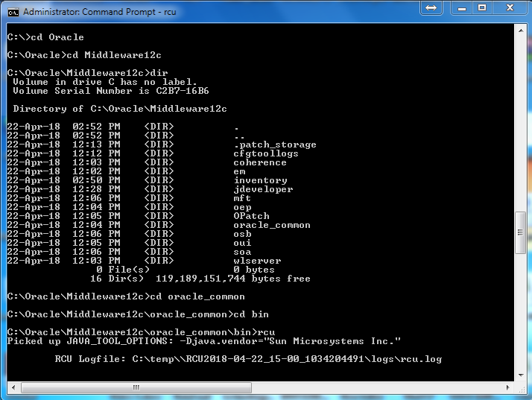Click the 'oep' directory name
The width and height of the screenshot is (532, 400).
coord(242,207)
